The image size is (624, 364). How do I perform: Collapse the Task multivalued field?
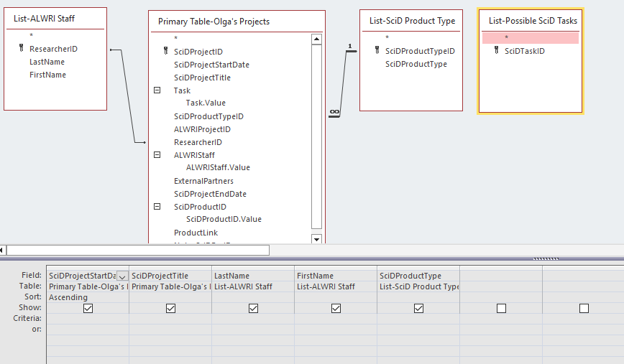tap(157, 90)
